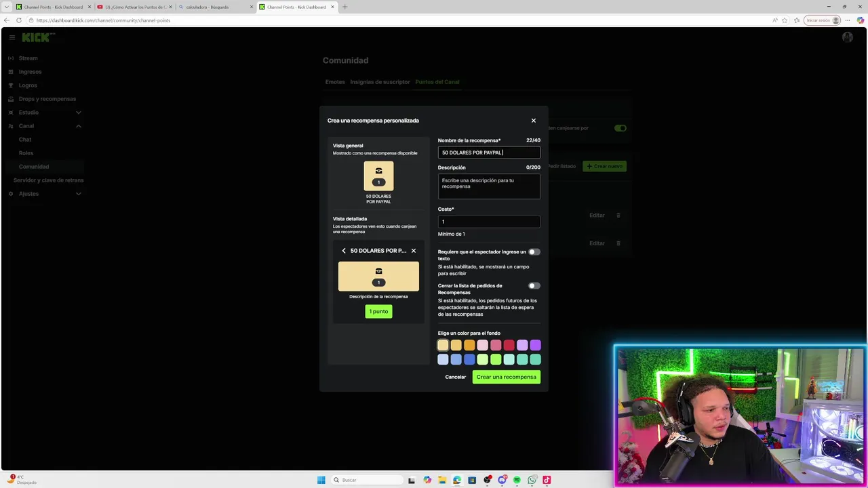
Task: Toggle require viewer to enter text
Action: click(x=534, y=251)
